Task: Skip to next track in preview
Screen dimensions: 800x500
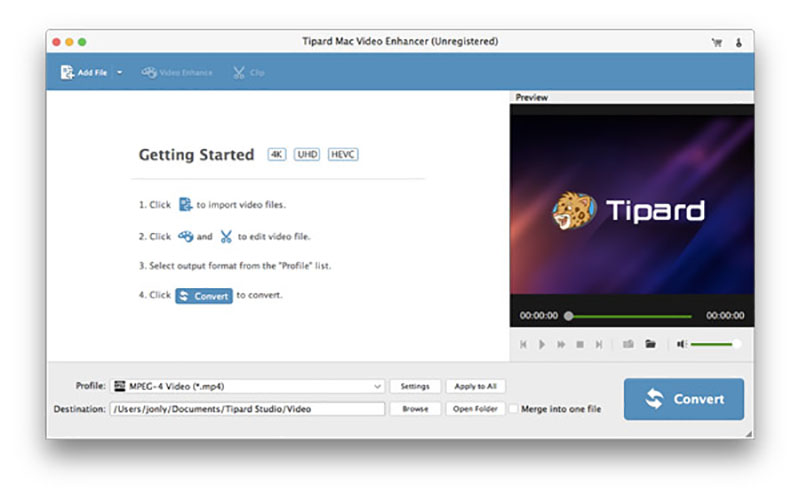Action: click(x=598, y=344)
